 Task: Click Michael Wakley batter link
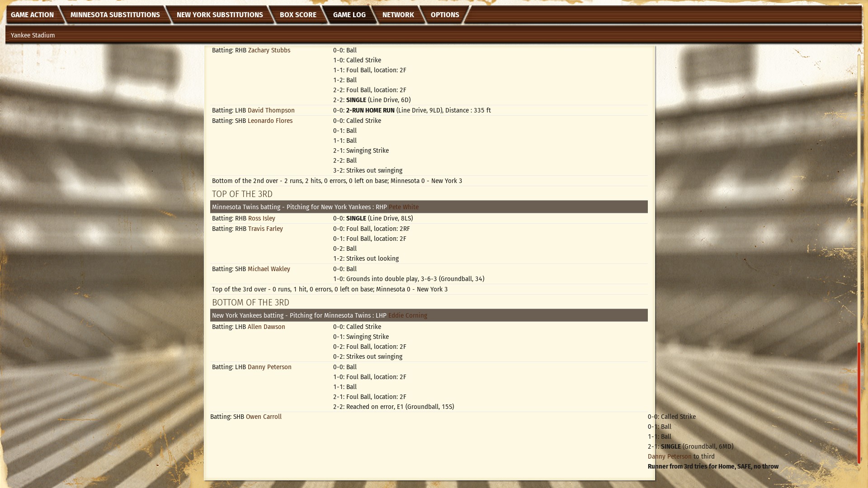pos(269,269)
